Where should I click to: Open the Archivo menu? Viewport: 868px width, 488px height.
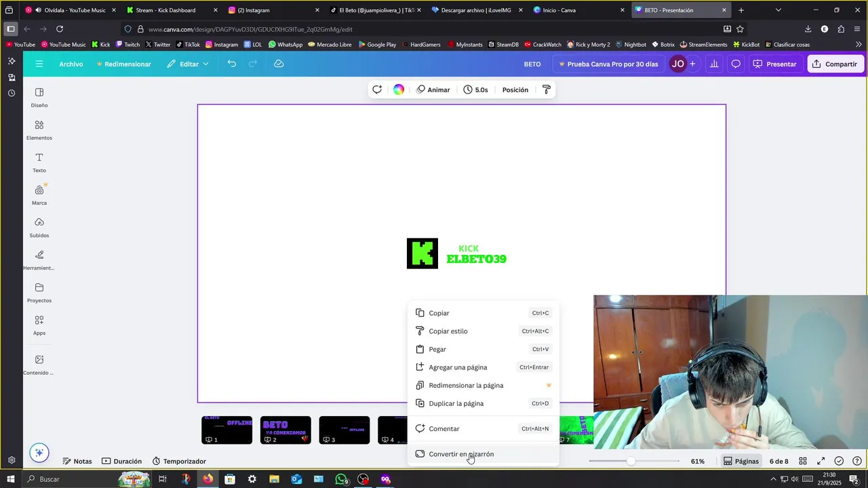71,64
